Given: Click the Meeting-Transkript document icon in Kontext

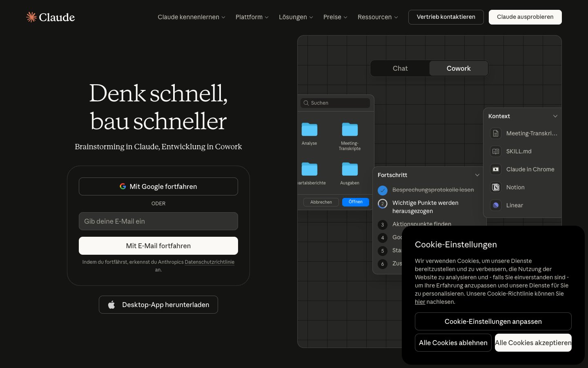Looking at the screenshot, I should 496,133.
